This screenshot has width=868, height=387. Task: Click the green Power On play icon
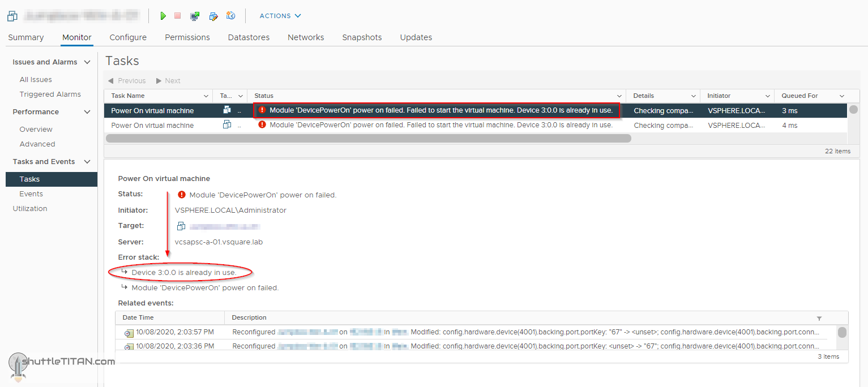(163, 16)
